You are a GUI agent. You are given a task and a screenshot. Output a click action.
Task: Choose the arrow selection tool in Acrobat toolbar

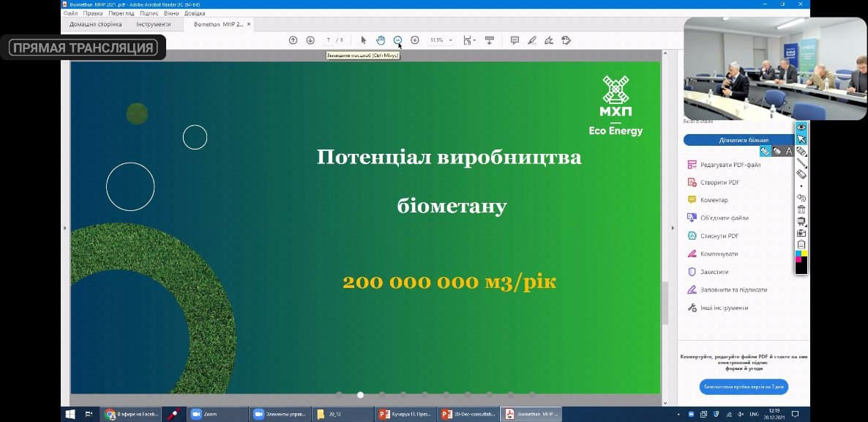[x=364, y=40]
